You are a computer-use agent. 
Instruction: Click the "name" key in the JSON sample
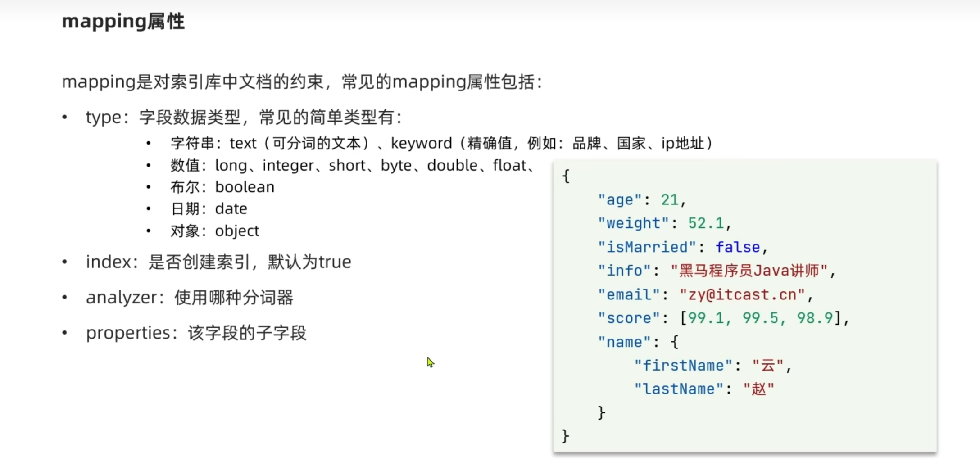pos(625,342)
